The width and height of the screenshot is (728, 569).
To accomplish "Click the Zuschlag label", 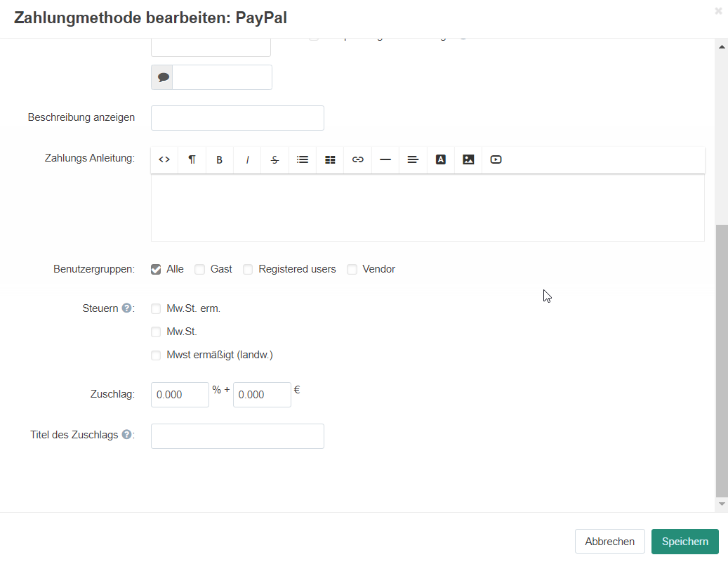I will pyautogui.click(x=112, y=394).
